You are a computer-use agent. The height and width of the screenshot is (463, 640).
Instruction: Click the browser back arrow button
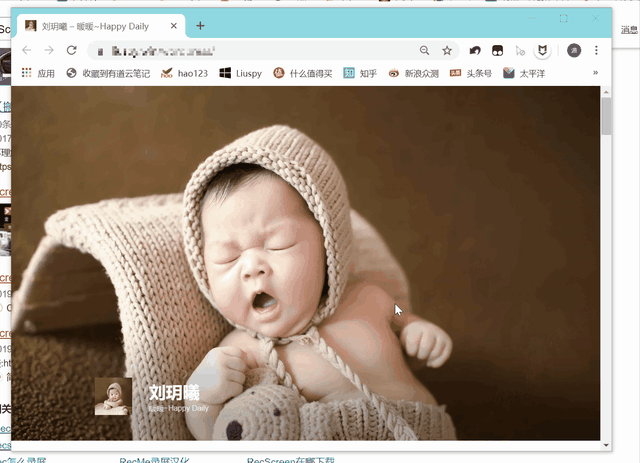coord(27,50)
